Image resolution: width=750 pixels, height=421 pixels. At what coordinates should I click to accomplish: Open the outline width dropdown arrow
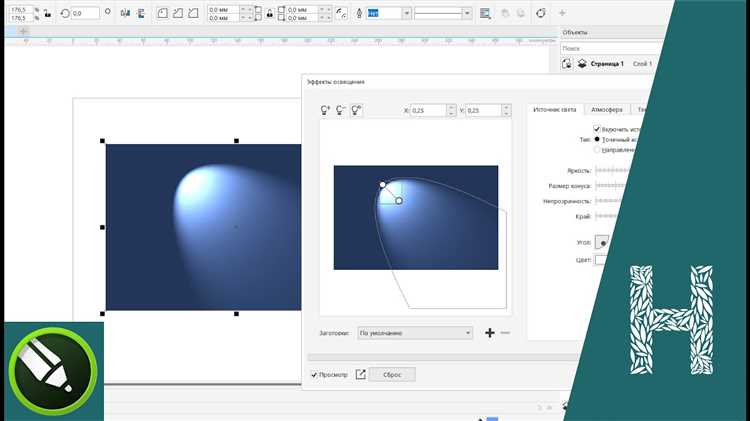tap(407, 13)
